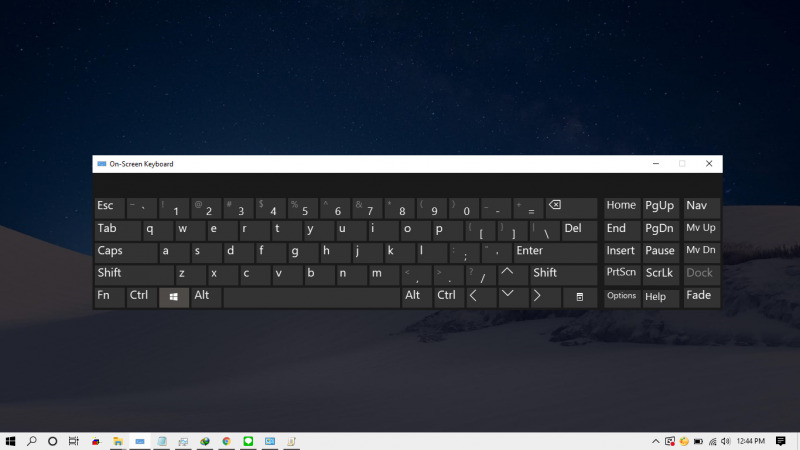This screenshot has width=800, height=450.
Task: Click the context menu key icon
Action: (x=580, y=297)
